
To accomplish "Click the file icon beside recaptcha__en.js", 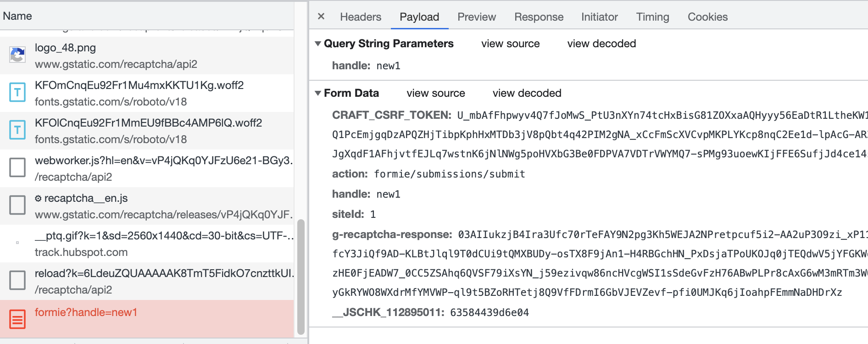I will click(x=17, y=205).
